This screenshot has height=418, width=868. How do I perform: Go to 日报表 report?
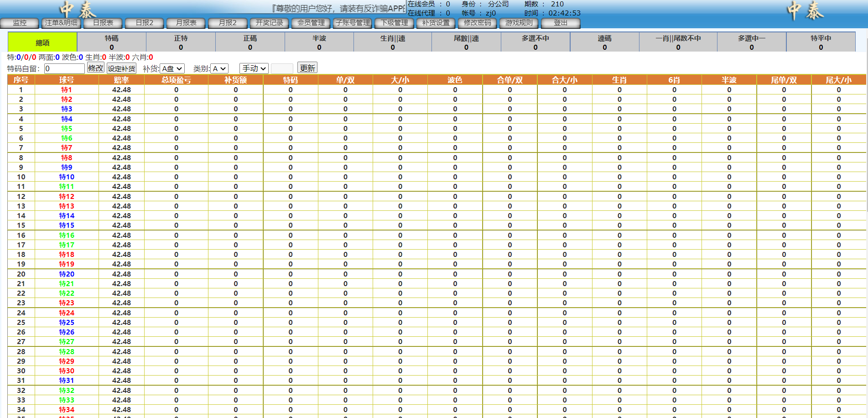click(103, 23)
